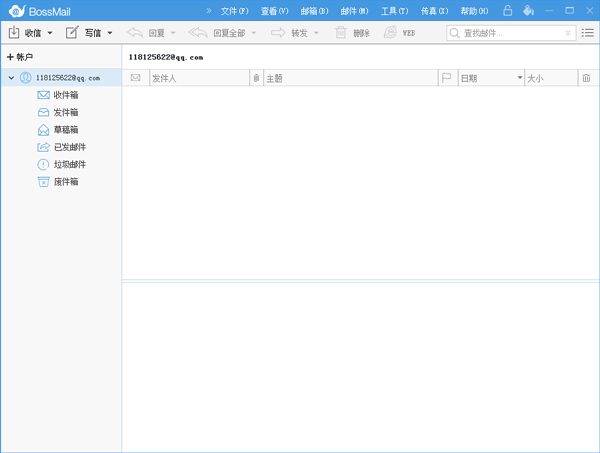
Task: Open the 日期 column sort dropdown
Action: click(x=519, y=78)
